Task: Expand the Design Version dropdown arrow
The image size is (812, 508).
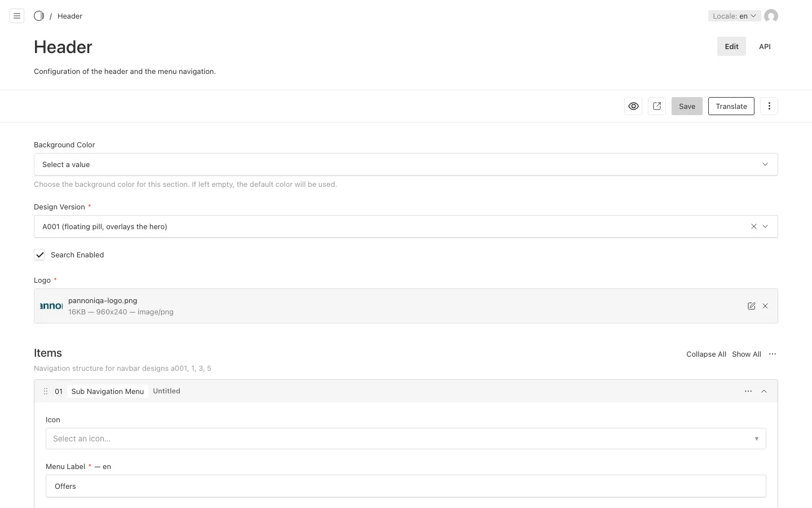Action: pos(765,226)
